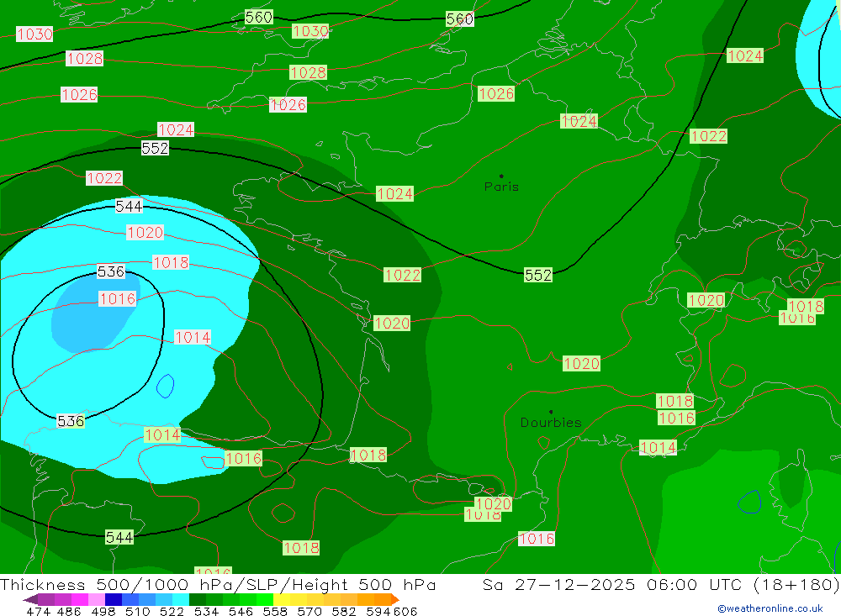Click the legend value 474

click(39, 611)
